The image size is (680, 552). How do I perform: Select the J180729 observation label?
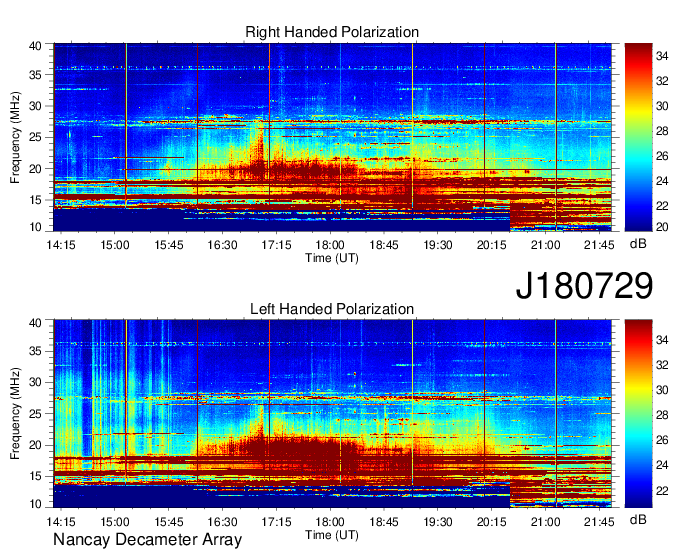(584, 285)
